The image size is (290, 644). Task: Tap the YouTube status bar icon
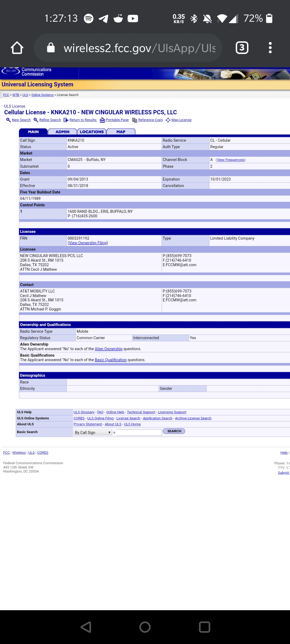pyautogui.click(x=133, y=19)
